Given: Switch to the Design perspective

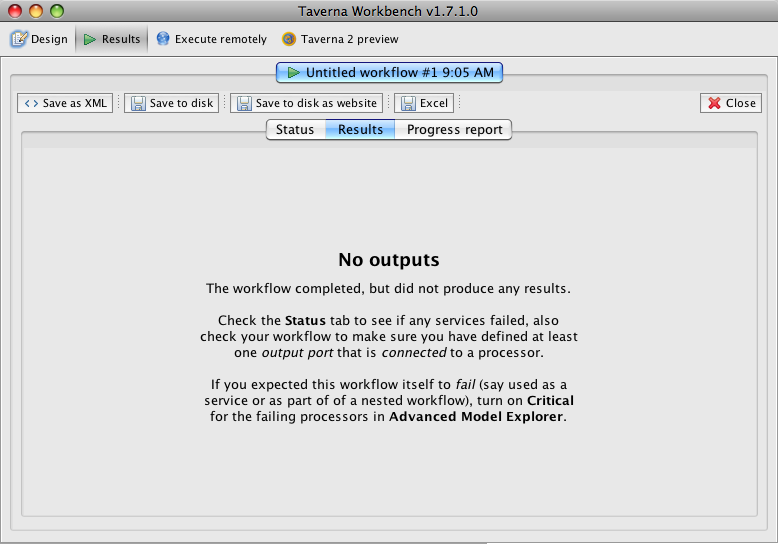Looking at the screenshot, I should [40, 39].
